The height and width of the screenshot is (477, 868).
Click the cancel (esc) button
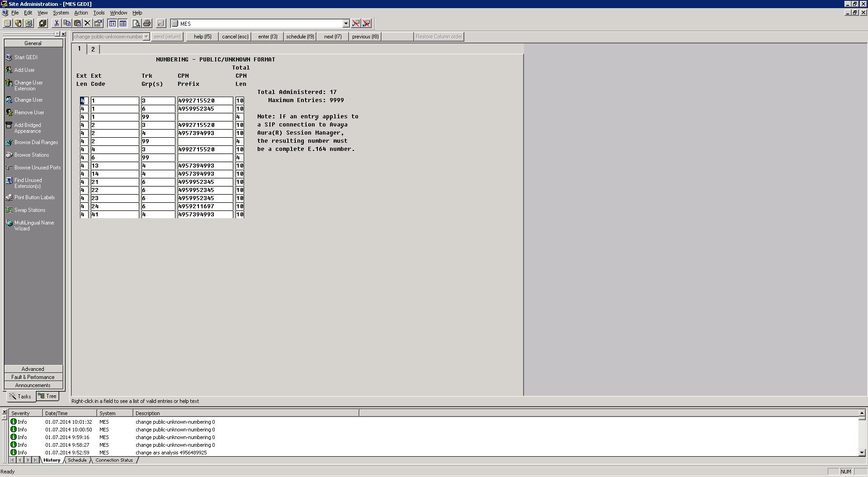[x=235, y=37]
